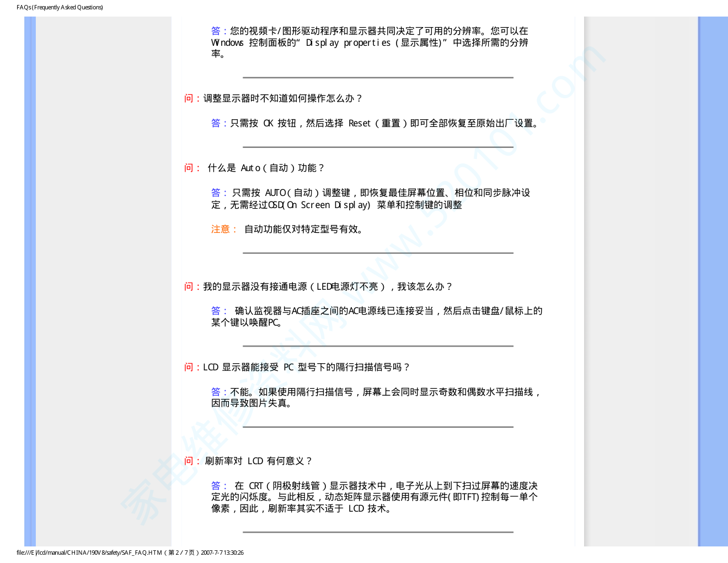The width and height of the screenshot is (728, 563).
Task: Click the blue 问 label before the LCD question
Action: 189,367
